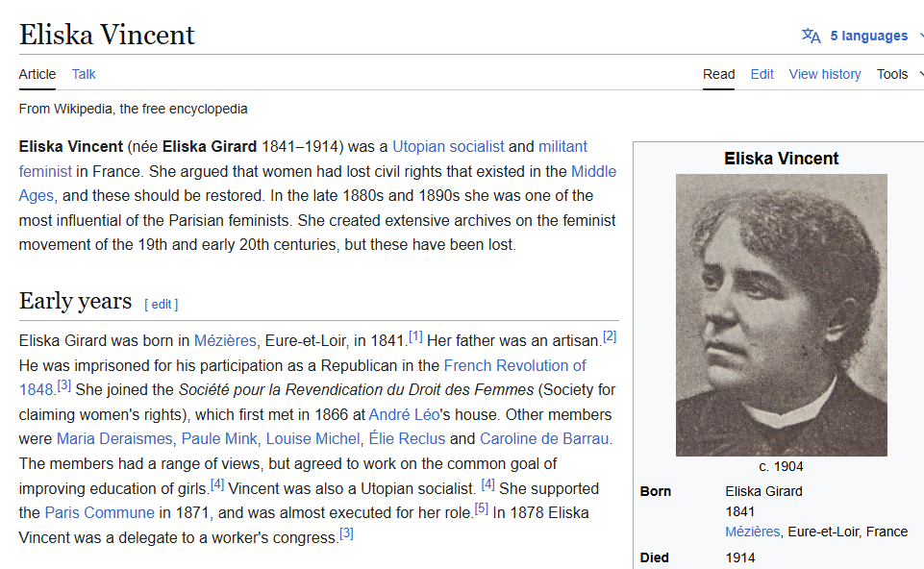Image resolution: width=924 pixels, height=569 pixels.
Task: Click the Eliska Vincent page title
Action: [107, 35]
